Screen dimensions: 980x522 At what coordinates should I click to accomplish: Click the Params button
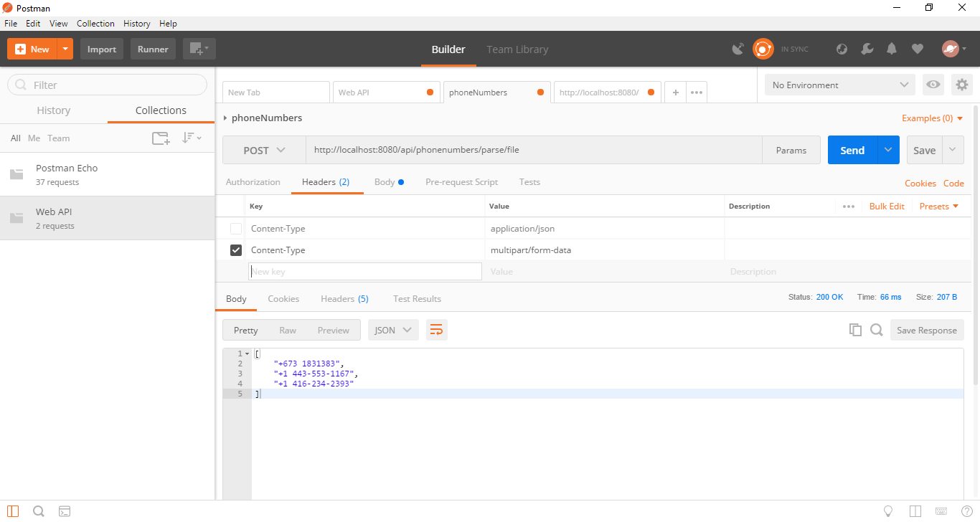coord(791,150)
